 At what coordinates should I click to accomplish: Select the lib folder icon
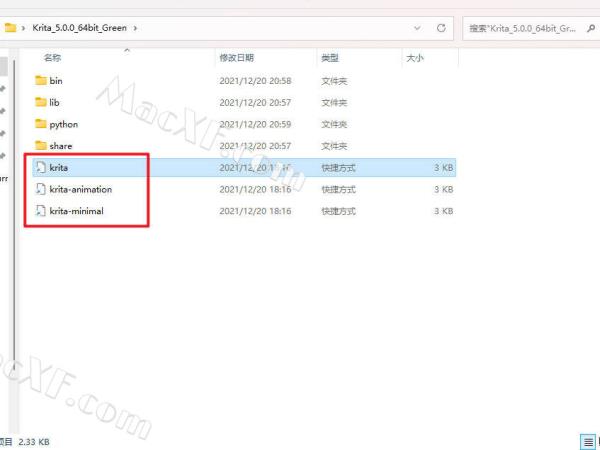(x=41, y=102)
